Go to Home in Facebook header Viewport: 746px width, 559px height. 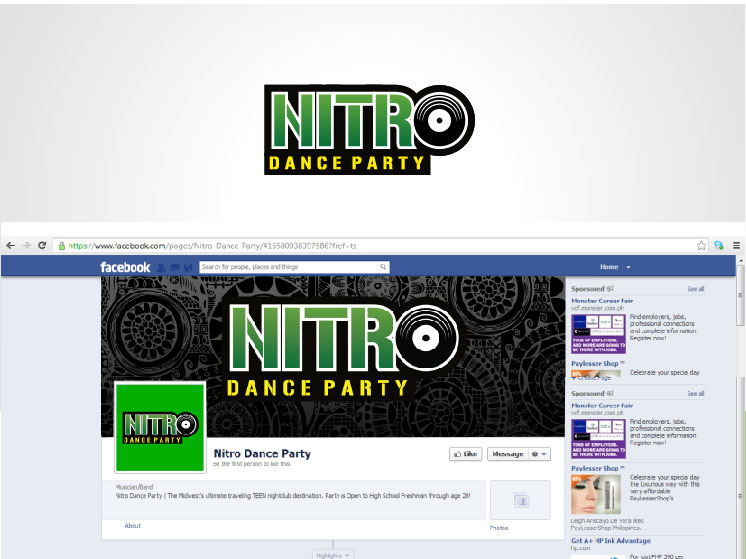coord(609,267)
